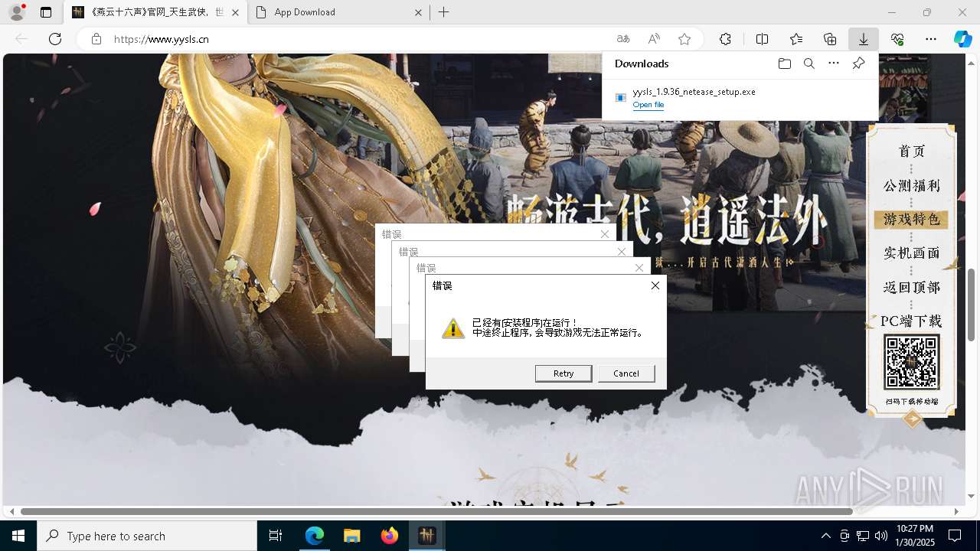Add page to favorites star icon
Screen dimensions: 980x551
tap(684, 39)
